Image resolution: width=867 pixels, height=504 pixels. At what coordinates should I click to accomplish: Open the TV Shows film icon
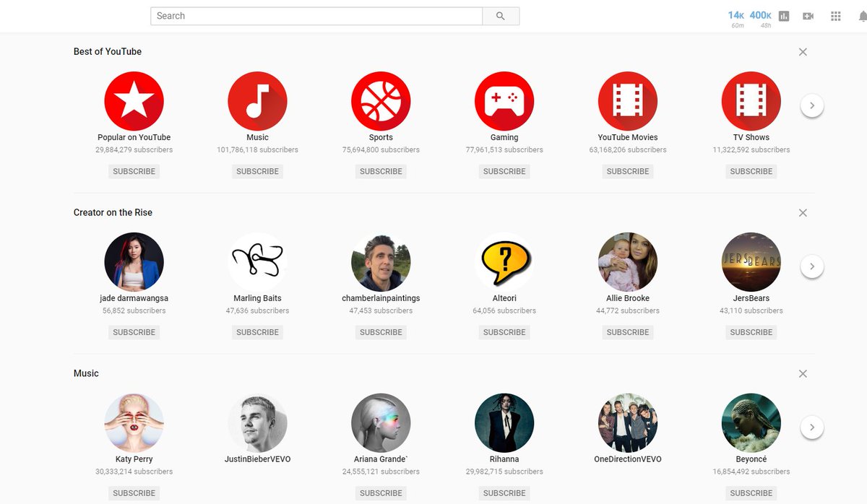(x=751, y=101)
